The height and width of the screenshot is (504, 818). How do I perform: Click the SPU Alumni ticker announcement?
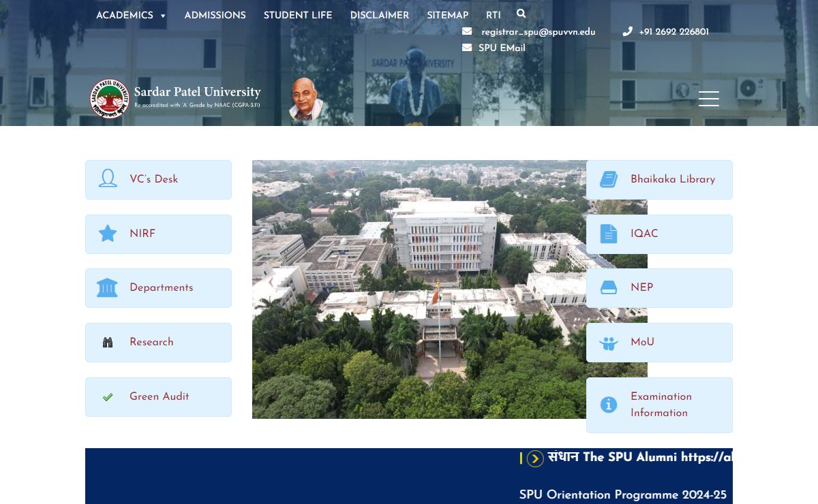click(x=640, y=458)
